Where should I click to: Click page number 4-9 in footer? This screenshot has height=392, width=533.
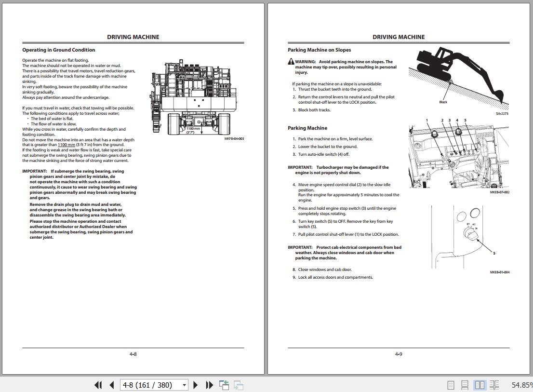pyautogui.click(x=399, y=354)
